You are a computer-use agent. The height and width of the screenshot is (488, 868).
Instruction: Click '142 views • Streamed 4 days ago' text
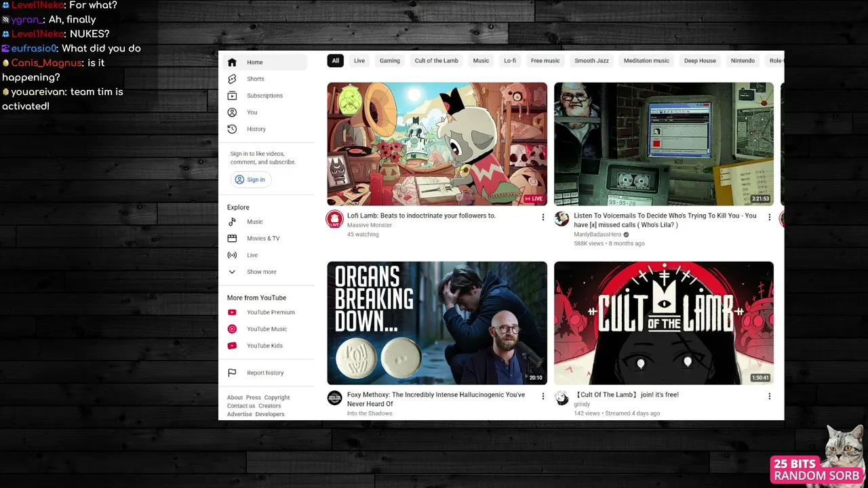(x=616, y=413)
